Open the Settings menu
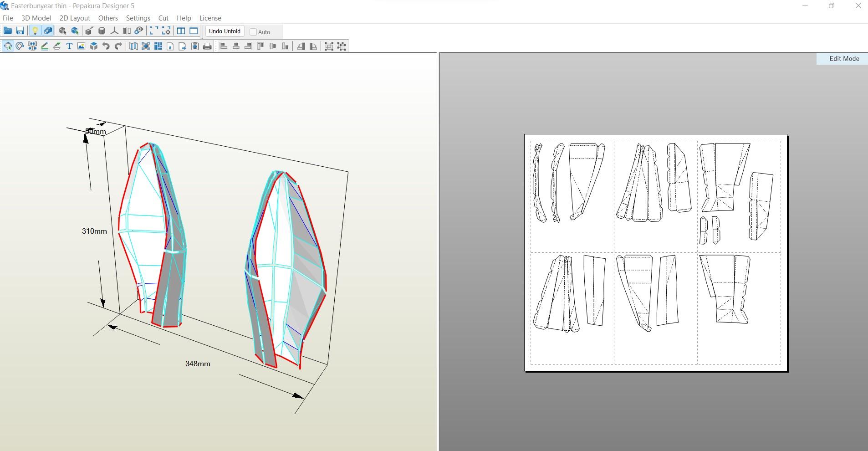This screenshot has height=451, width=868. (138, 18)
